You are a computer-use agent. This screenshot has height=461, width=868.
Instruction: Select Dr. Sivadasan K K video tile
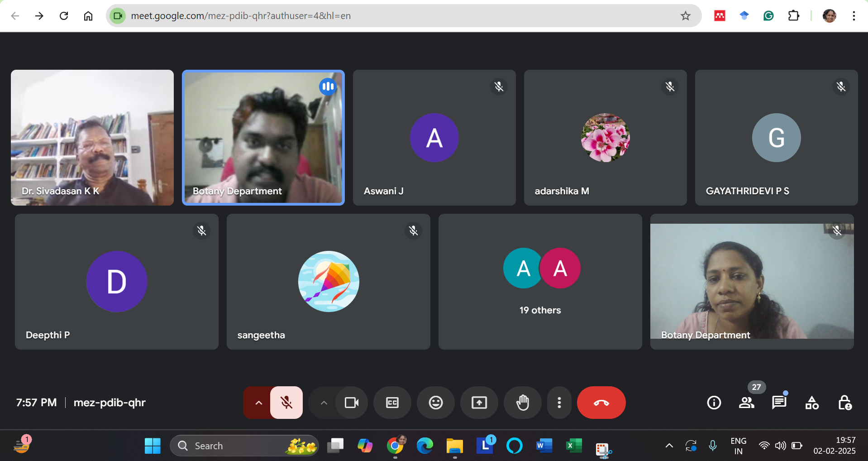click(x=92, y=138)
